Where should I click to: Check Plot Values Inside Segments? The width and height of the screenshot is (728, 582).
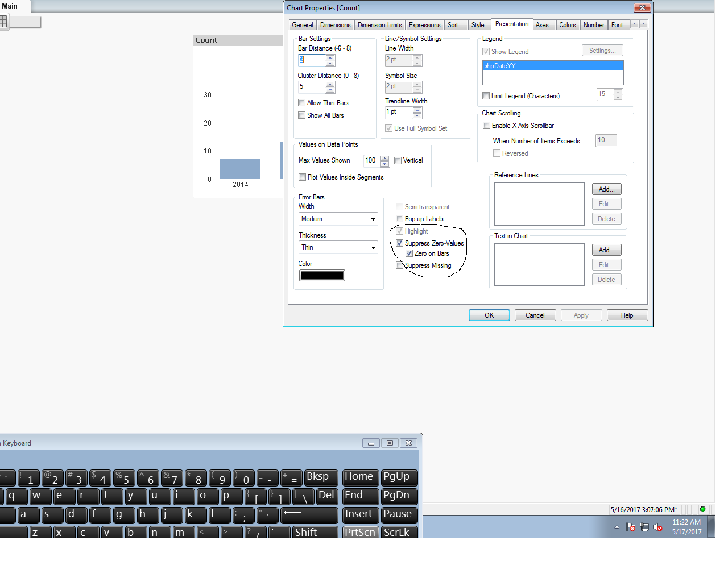(303, 177)
